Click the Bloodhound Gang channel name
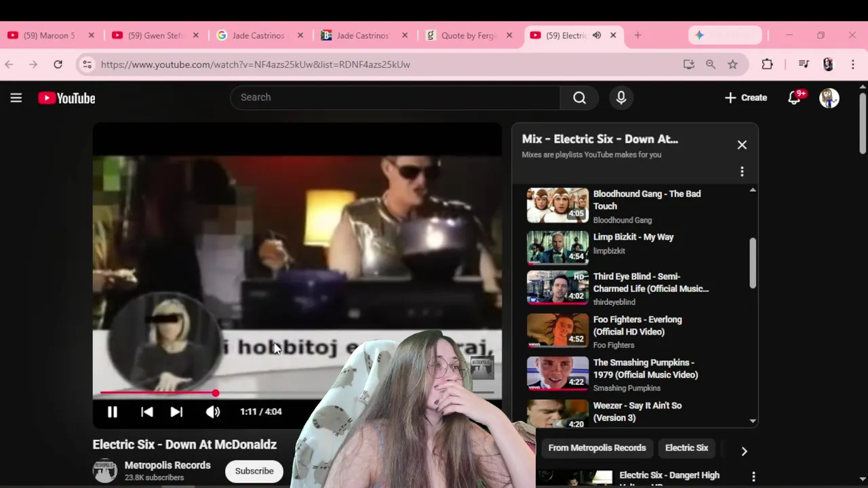 622,220
